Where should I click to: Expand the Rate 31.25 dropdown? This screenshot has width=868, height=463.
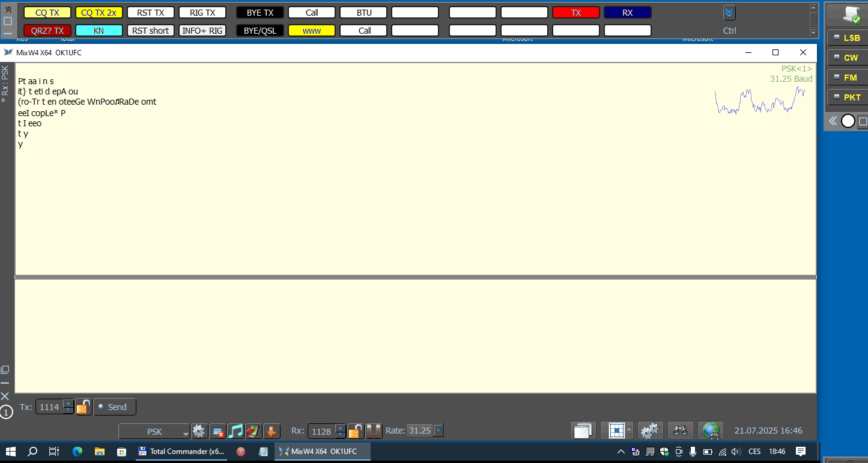pos(439,431)
